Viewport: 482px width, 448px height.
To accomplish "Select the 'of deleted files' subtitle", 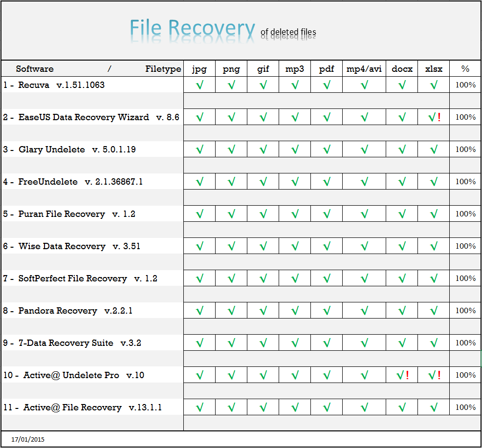I will pyautogui.click(x=288, y=32).
